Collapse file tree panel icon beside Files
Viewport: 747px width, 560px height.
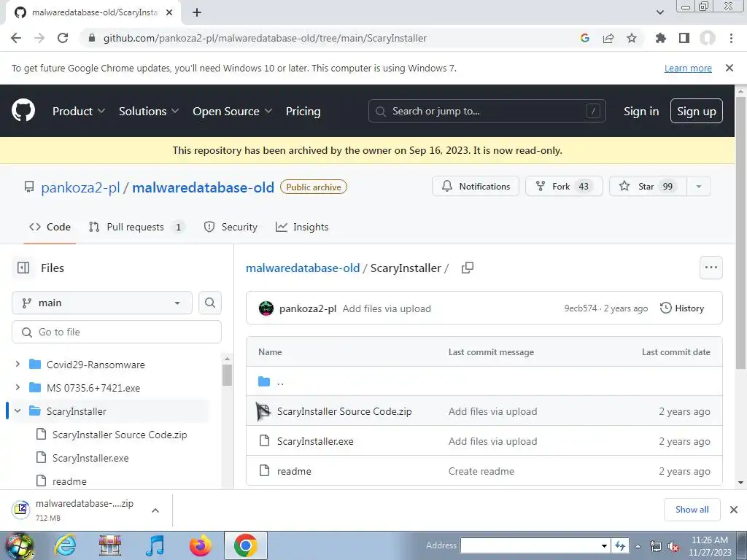[x=23, y=268]
